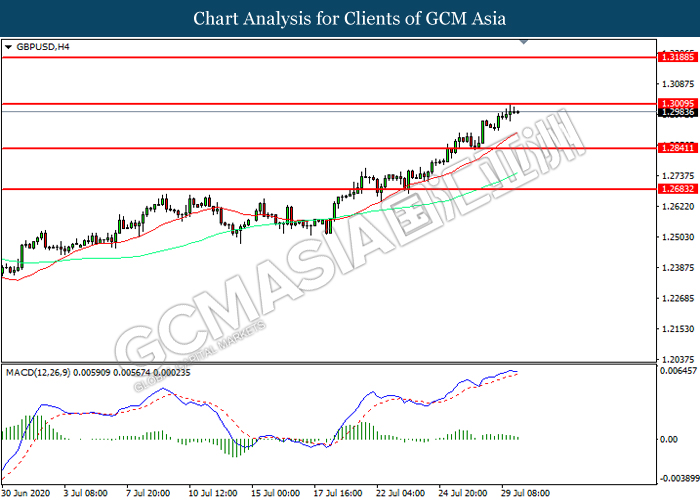Click the 7 Jul 20:00 time axis label
The width and height of the screenshot is (700, 500).
[150, 493]
